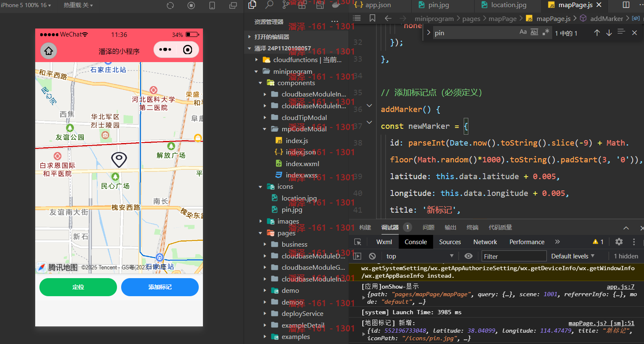Click the phone device preview icon

[212, 5]
